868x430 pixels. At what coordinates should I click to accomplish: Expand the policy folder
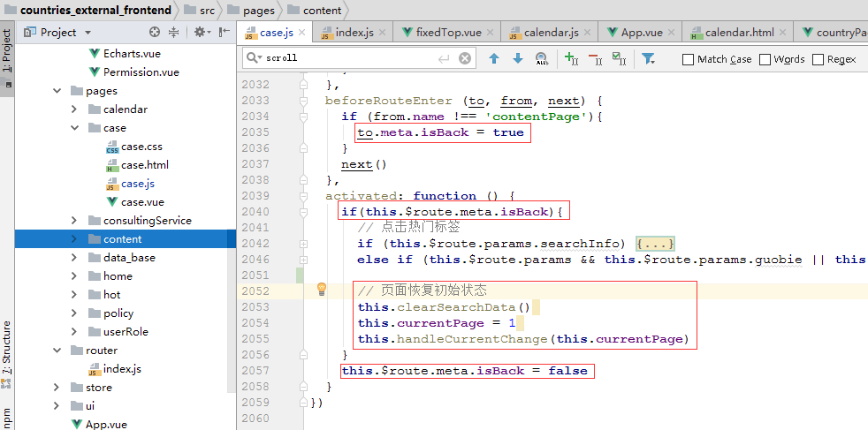pyautogui.click(x=74, y=313)
